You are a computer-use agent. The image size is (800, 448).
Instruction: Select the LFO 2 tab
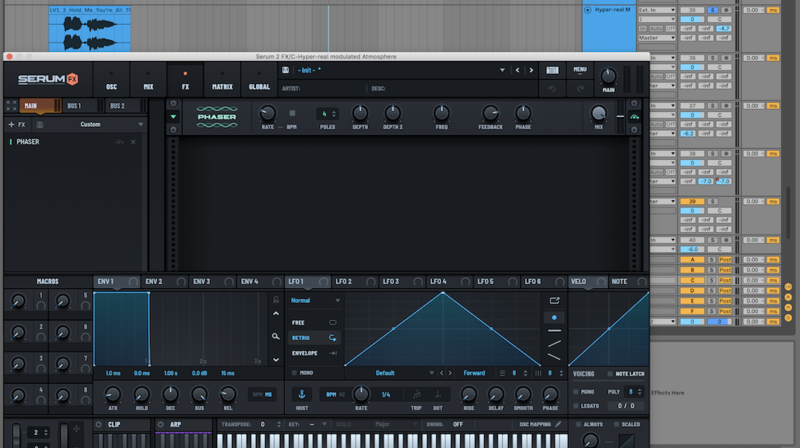click(355, 282)
